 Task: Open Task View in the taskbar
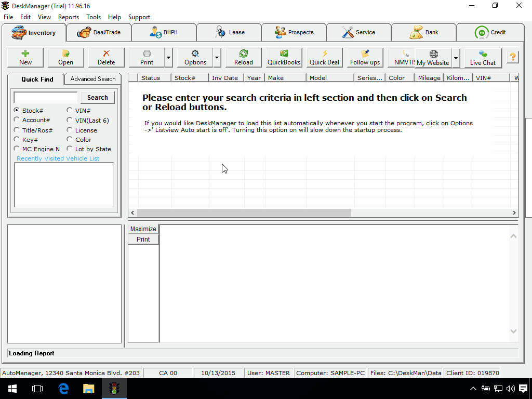click(x=37, y=389)
